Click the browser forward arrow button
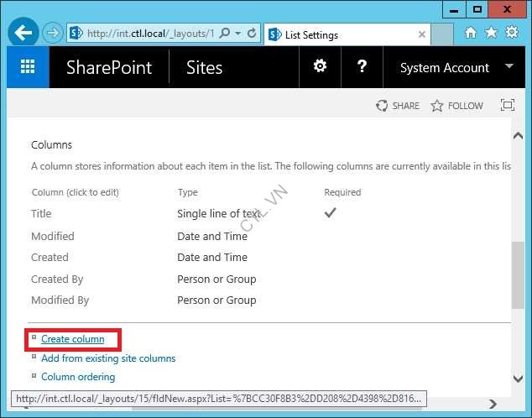 tap(52, 34)
